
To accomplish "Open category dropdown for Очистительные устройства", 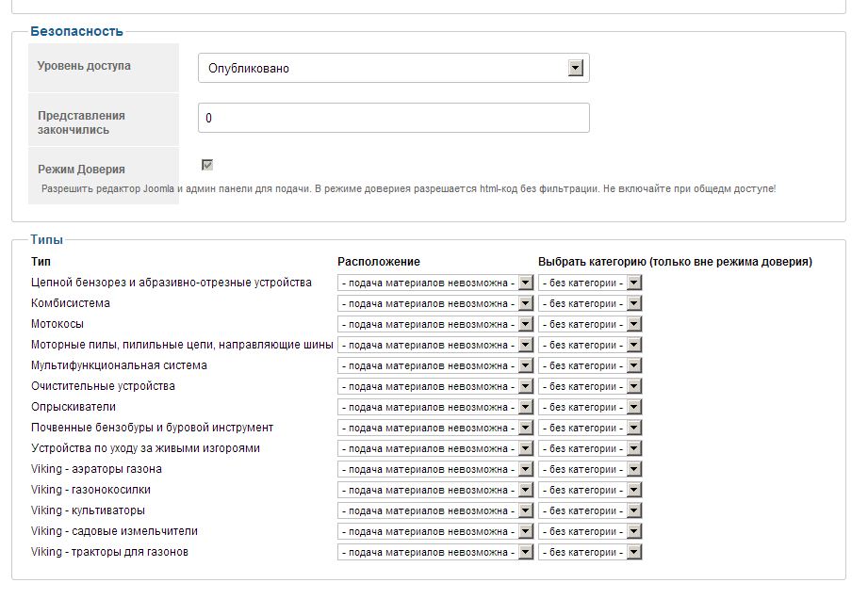I will point(590,386).
